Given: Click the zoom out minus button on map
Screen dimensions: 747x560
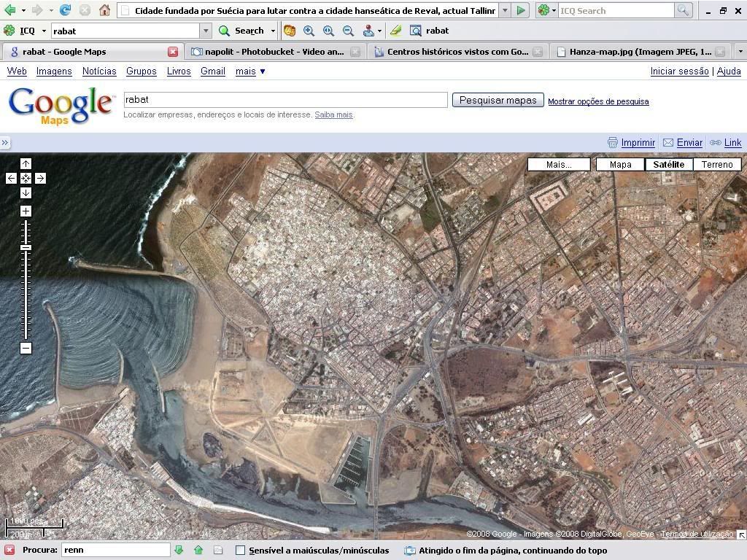Looking at the screenshot, I should (x=26, y=348).
